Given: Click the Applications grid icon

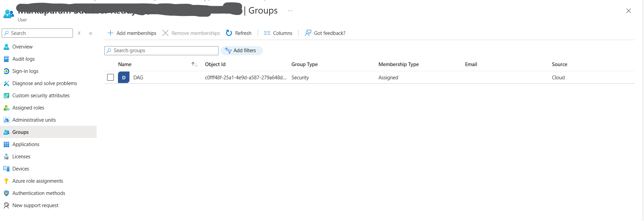Looking at the screenshot, I should pos(6,144).
